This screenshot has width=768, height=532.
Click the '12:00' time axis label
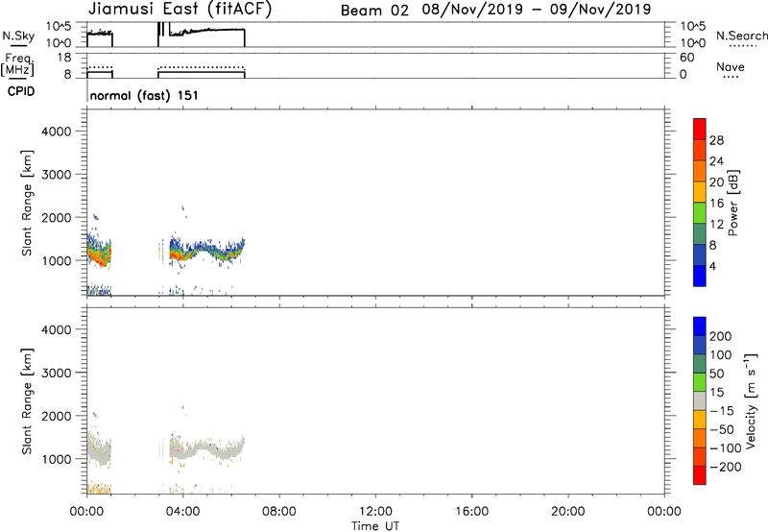click(x=375, y=512)
